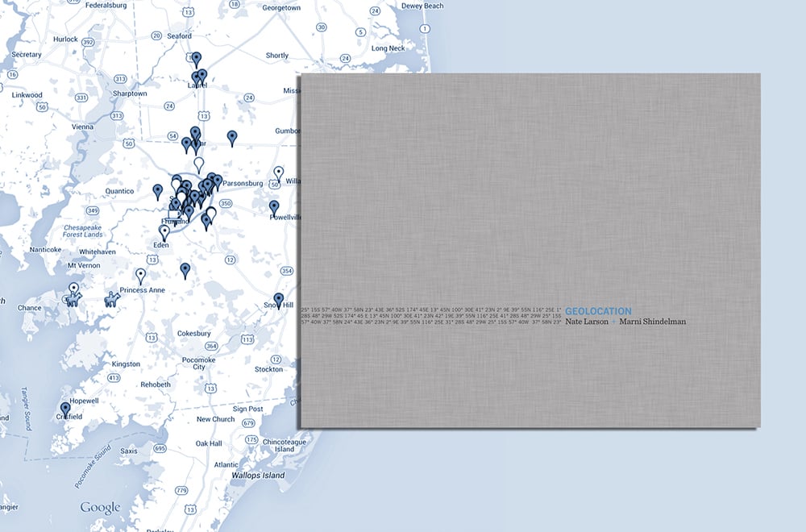This screenshot has height=532, width=806.
Task: Select the Secretary label
Action: click(x=27, y=55)
